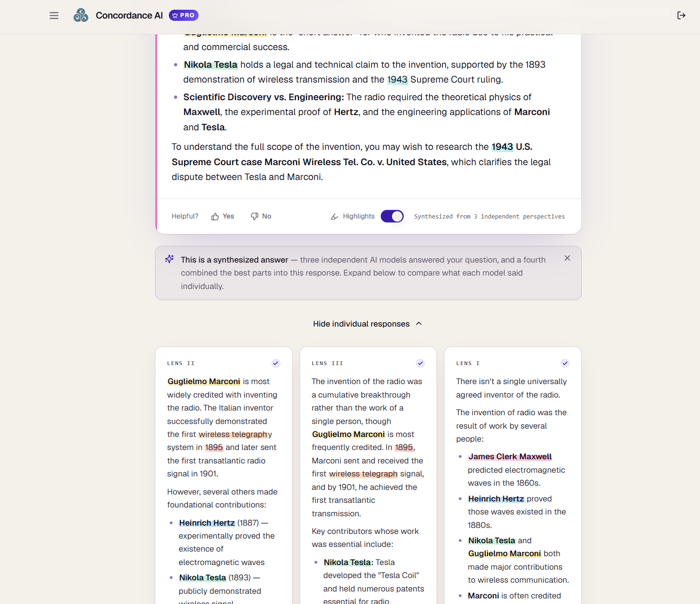The image size is (700, 604).
Task: Click the sparkle icon in the synthesized banner
Action: pos(169,259)
